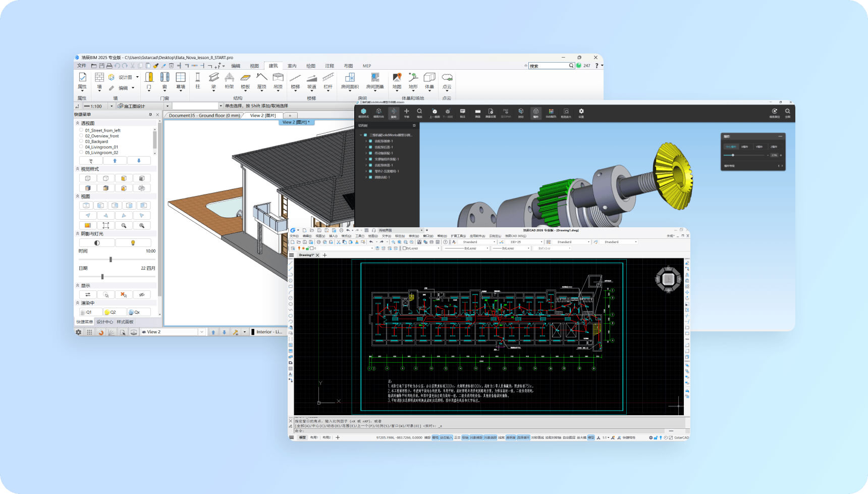Open the 文件 menu in BIM

tap(82, 66)
